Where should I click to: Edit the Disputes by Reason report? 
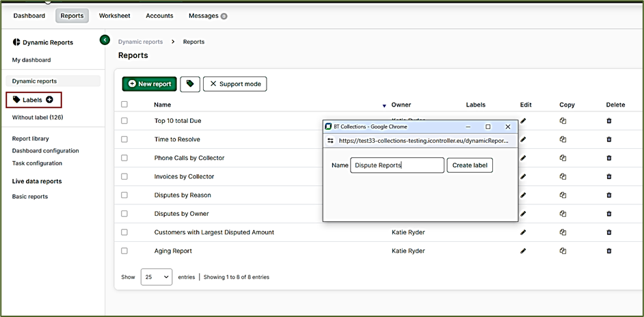pos(523,195)
